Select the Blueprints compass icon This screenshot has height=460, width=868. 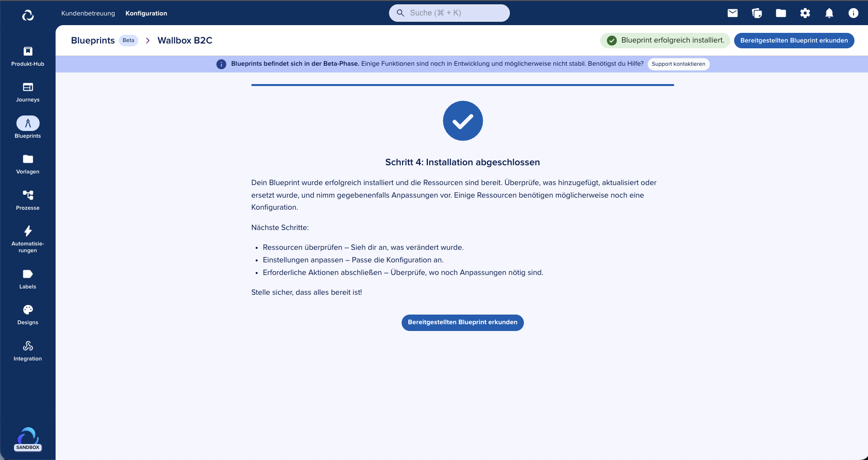[x=28, y=124]
